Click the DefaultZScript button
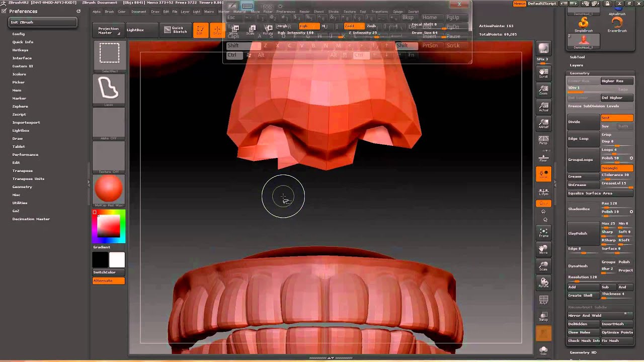 click(x=543, y=4)
